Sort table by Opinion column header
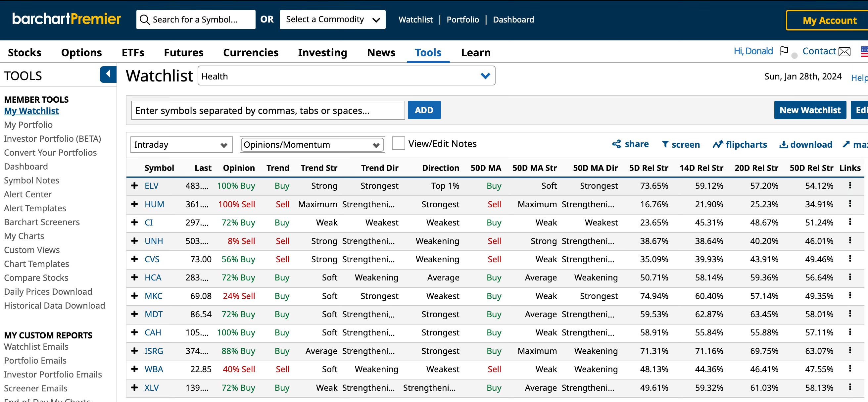This screenshot has height=402, width=868. pos(239,168)
